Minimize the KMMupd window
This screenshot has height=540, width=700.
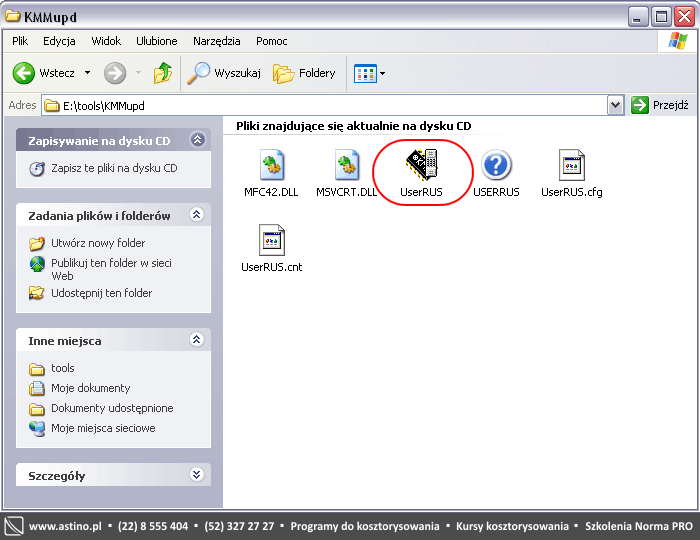638,17
